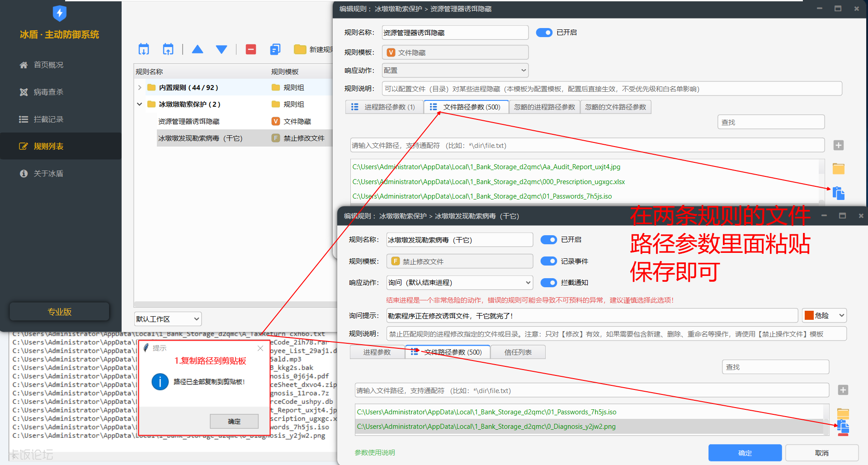The width and height of the screenshot is (868, 465).
Task: Switch to the 忽略的进程路径参数 tab
Action: 544,107
